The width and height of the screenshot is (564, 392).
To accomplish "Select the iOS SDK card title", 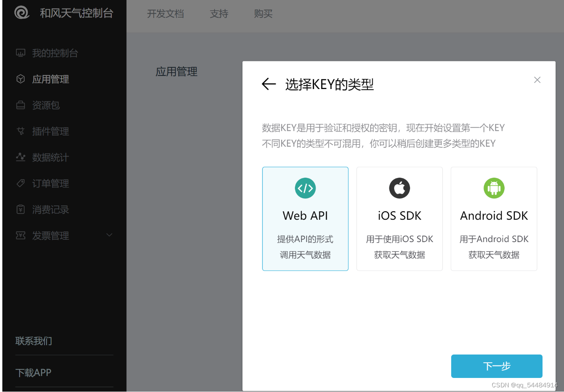I will pyautogui.click(x=400, y=216).
